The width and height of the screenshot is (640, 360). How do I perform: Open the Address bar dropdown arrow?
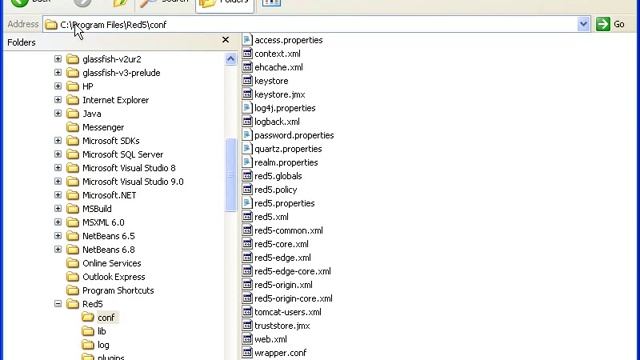pyautogui.click(x=584, y=24)
